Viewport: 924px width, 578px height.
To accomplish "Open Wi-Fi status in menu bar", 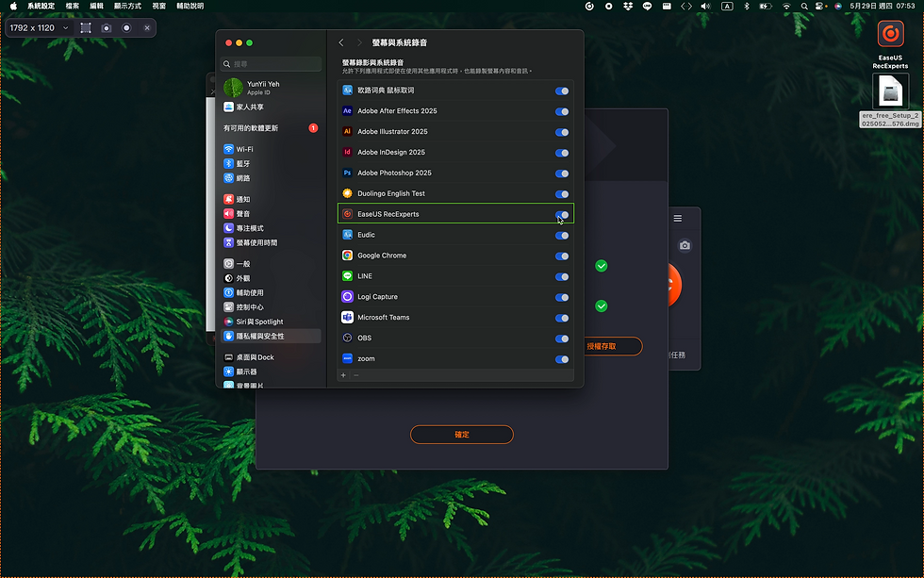I will 786,6.
